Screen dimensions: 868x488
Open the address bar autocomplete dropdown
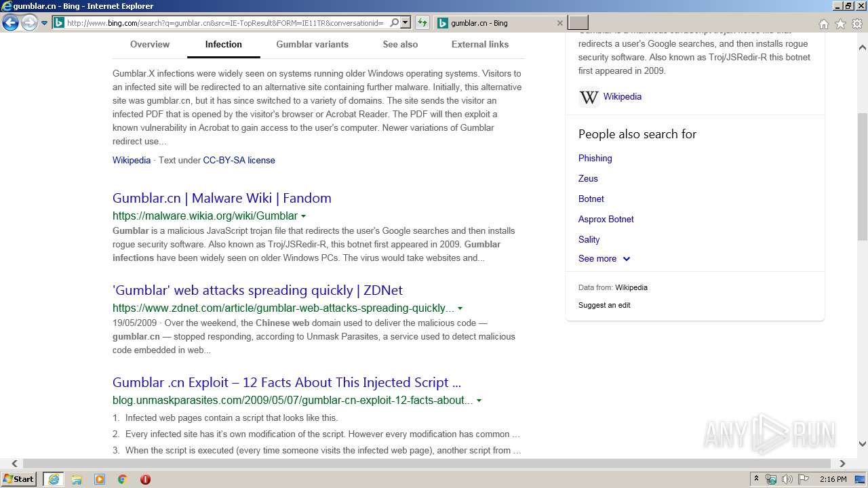[x=406, y=22]
